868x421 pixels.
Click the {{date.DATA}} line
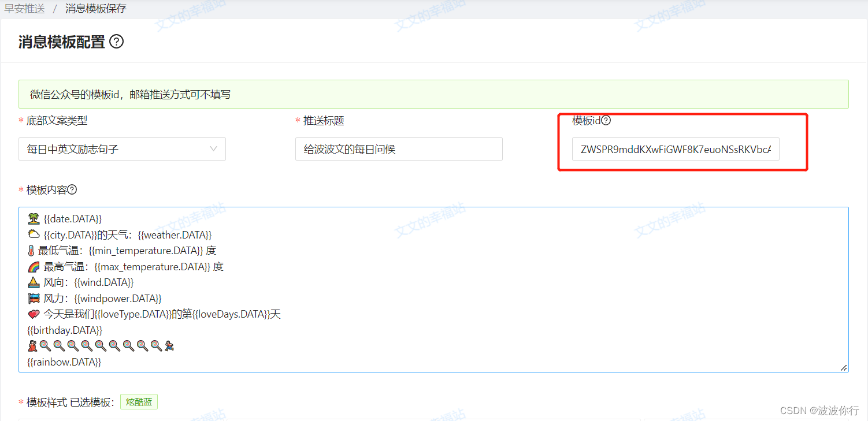coord(65,219)
